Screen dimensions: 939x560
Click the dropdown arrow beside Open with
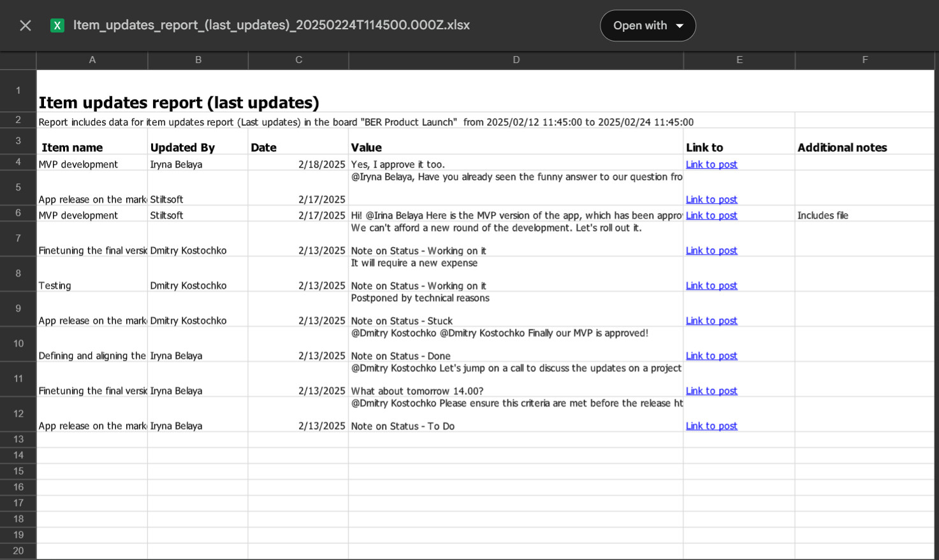pyautogui.click(x=680, y=26)
